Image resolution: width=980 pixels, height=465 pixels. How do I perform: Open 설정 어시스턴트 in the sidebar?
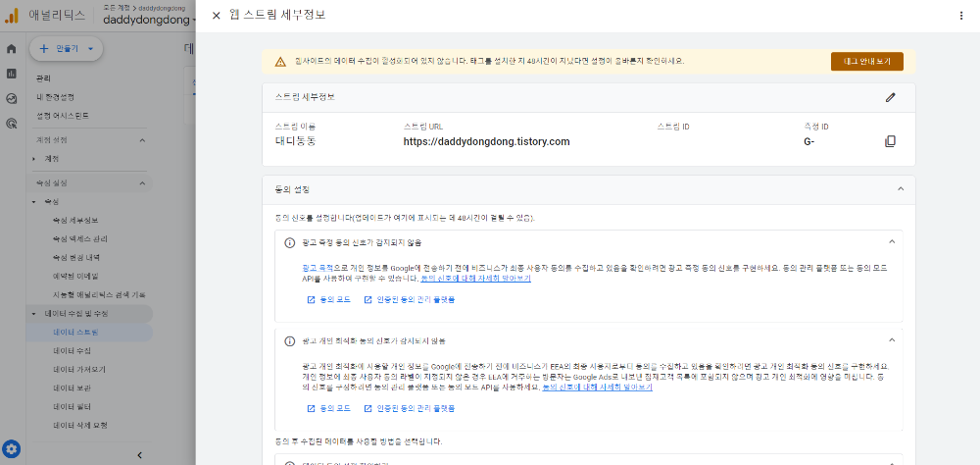coord(63,116)
